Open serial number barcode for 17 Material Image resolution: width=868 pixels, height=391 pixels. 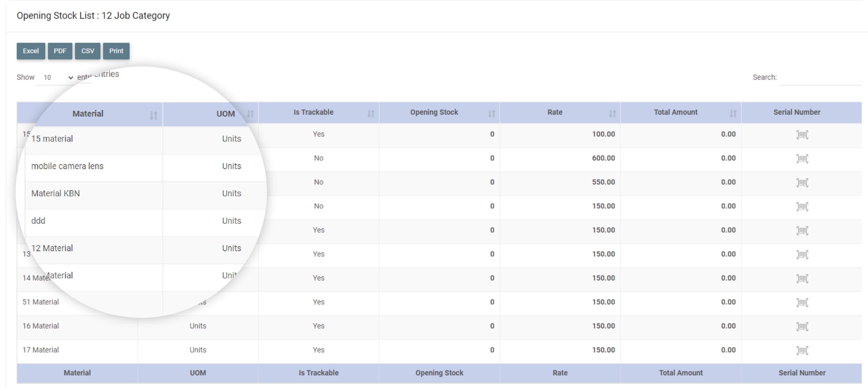tap(802, 350)
